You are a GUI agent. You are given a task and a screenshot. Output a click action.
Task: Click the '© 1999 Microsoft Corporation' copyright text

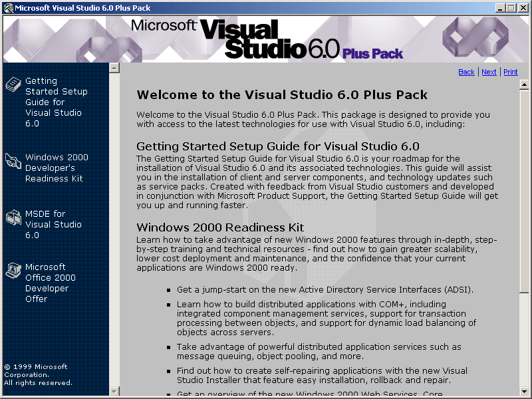(x=36, y=370)
